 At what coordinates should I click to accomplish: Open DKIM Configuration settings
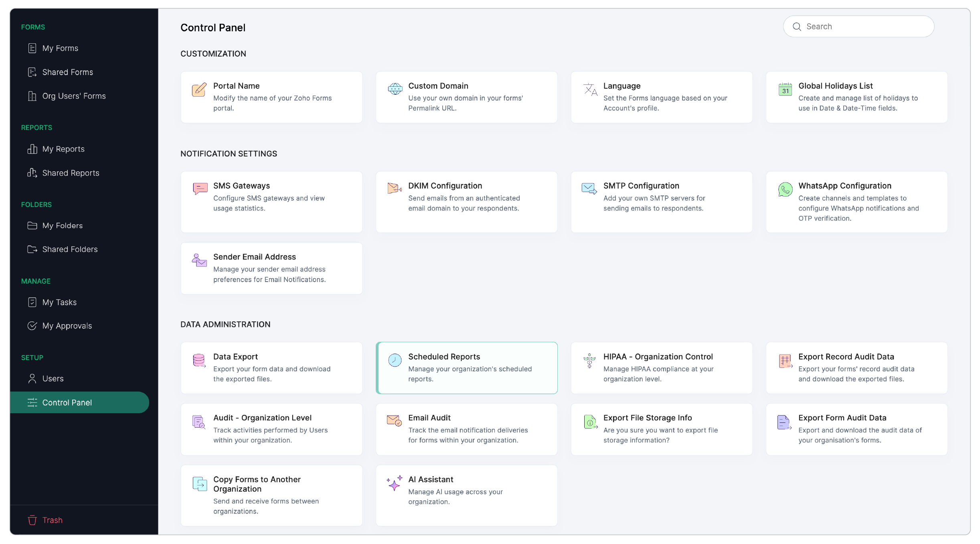(x=466, y=201)
